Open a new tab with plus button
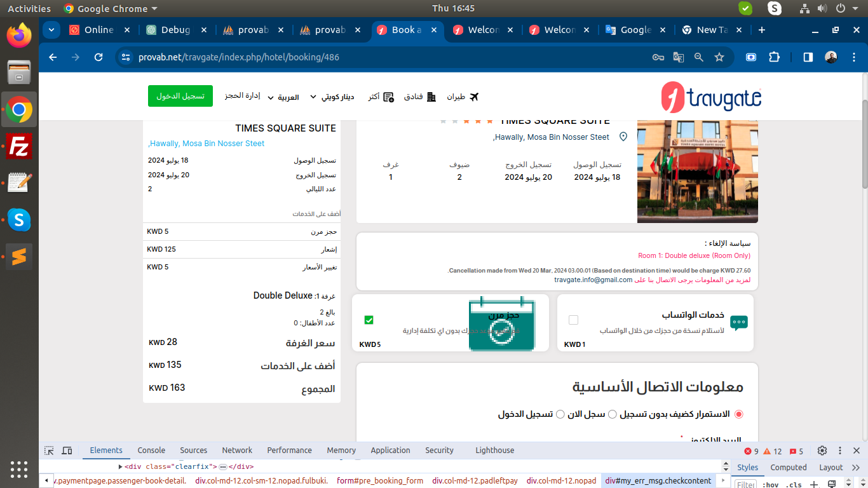The image size is (868, 488). pyautogui.click(x=762, y=30)
